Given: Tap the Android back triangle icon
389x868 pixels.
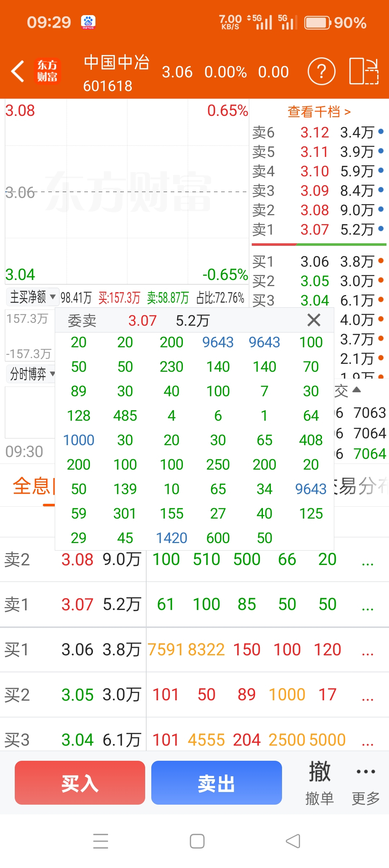Looking at the screenshot, I should point(293,841).
